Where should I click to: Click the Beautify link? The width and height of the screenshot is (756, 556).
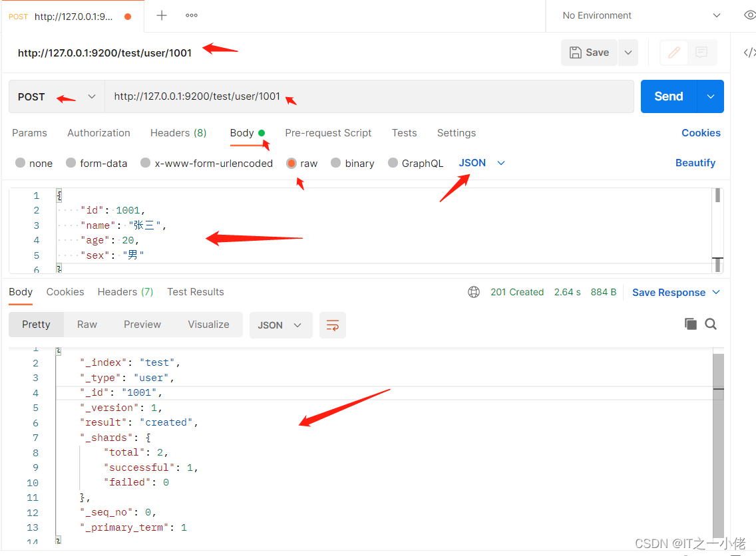695,163
